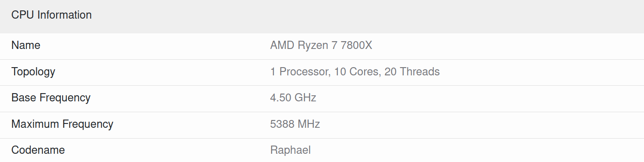Select the Name row label
Viewport: 644px width, 162px height.
(x=26, y=45)
